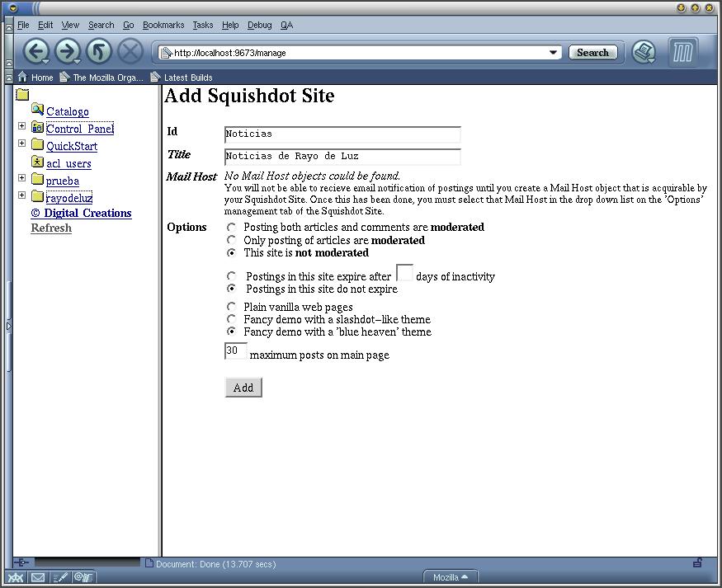Click the prueba folder icon
The width and height of the screenshot is (722, 588).
tap(38, 179)
